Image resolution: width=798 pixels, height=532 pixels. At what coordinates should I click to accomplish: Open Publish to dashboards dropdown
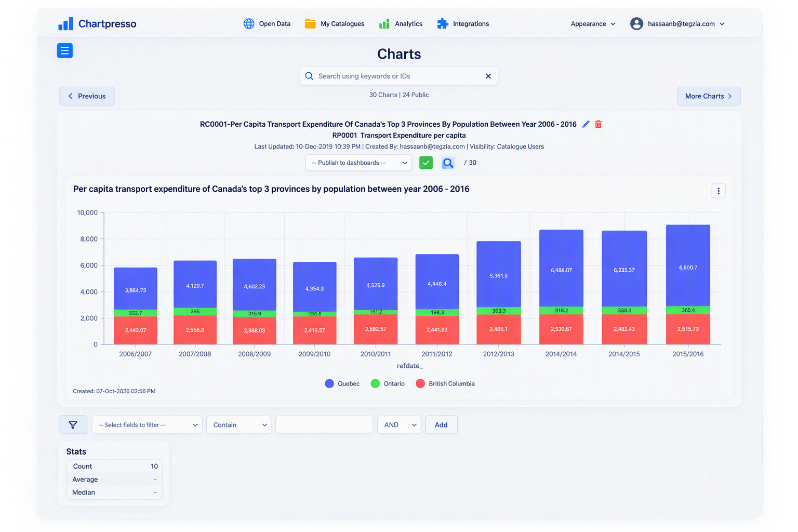tap(358, 163)
